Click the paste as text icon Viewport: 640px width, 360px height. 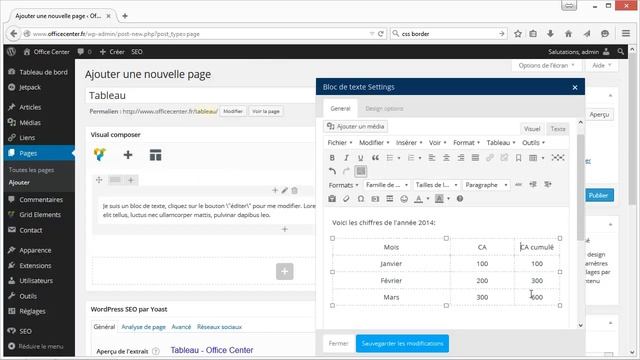coord(332,199)
